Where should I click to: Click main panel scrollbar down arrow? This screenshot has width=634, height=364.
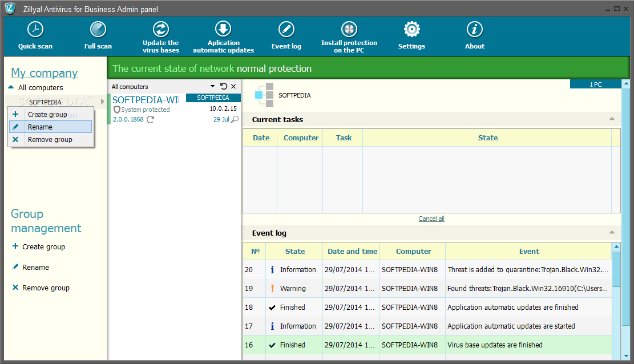pos(626,356)
